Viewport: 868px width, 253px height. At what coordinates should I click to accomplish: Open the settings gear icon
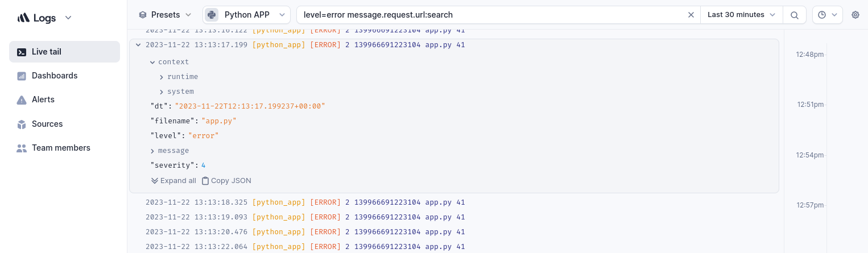pos(855,15)
